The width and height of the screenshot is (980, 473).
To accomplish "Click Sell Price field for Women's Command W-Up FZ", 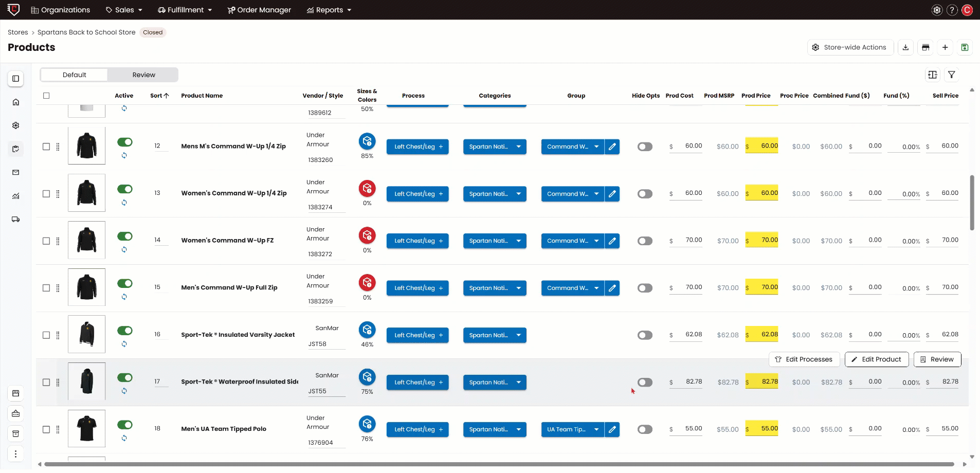I will [x=942, y=240].
